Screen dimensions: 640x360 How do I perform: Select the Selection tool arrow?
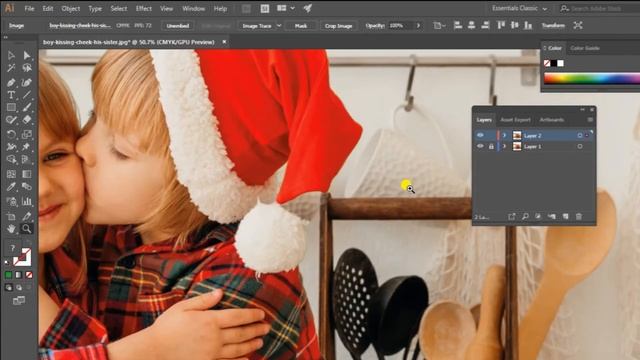(x=11, y=56)
